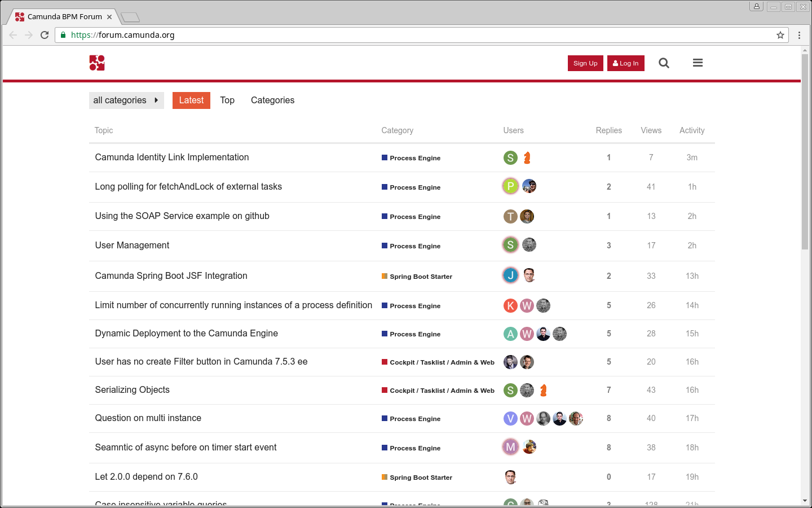Click the browser back arrow

[x=13, y=35]
